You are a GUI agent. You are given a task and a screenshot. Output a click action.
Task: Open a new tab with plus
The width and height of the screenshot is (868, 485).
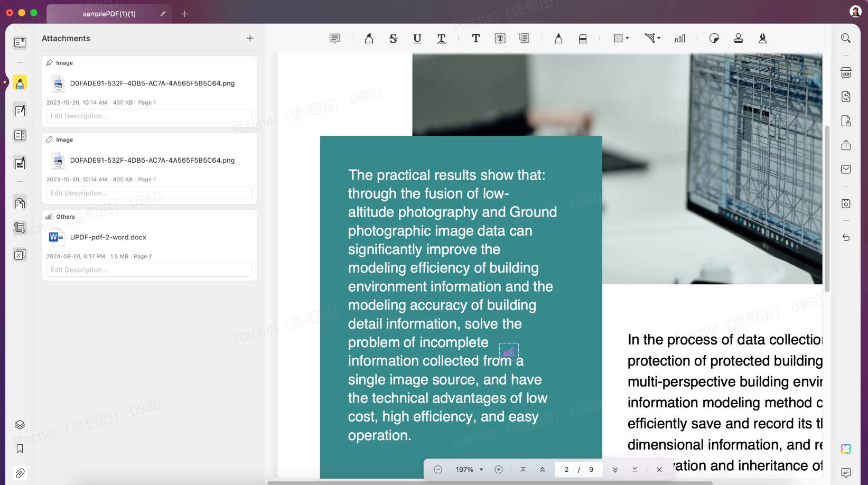coord(184,14)
